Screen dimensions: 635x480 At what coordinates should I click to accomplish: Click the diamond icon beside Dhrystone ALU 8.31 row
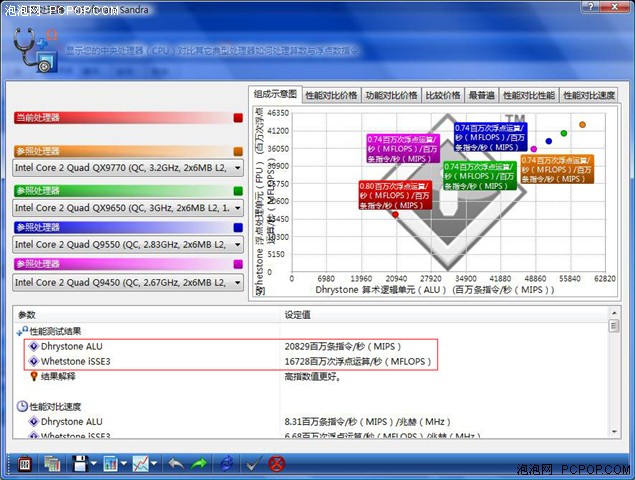tap(34, 421)
